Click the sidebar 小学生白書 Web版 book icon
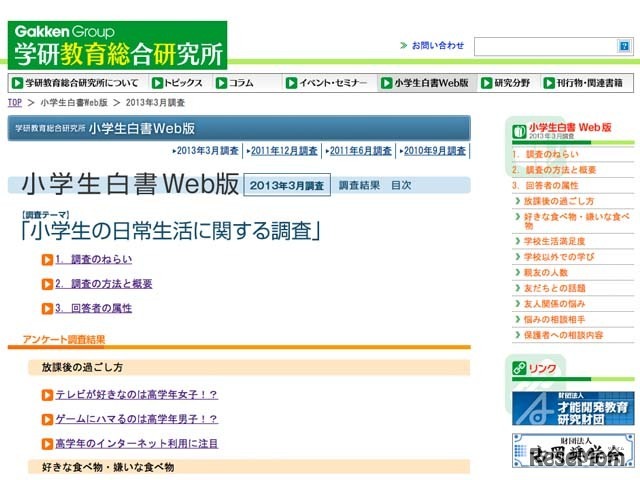This screenshot has height=480, width=640. tap(519, 131)
